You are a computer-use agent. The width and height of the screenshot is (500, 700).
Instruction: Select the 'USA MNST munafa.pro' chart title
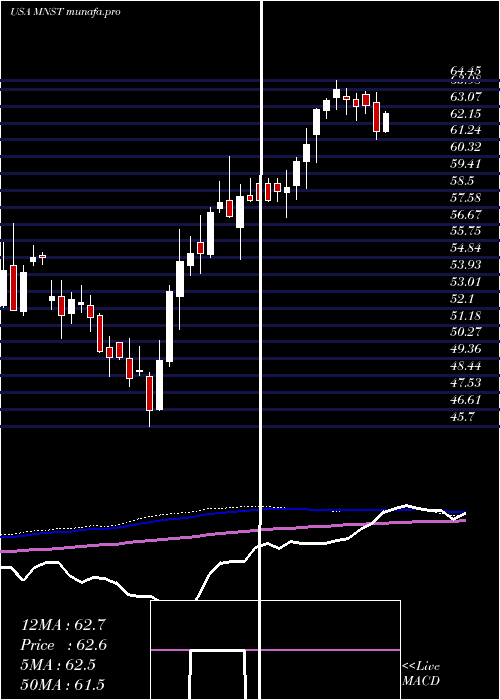(65, 12)
